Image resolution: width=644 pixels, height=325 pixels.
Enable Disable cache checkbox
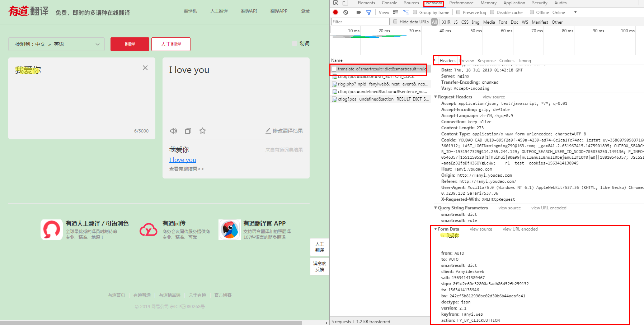(492, 12)
